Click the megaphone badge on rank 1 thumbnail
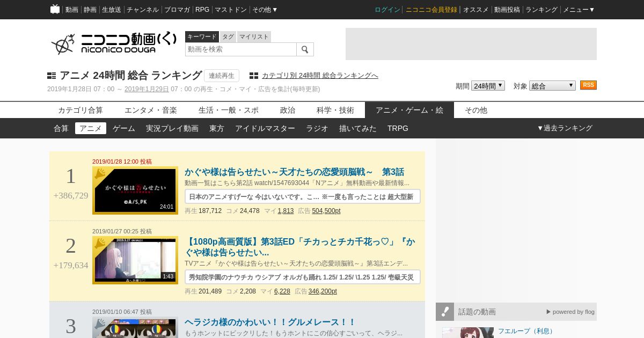 click(x=100, y=173)
